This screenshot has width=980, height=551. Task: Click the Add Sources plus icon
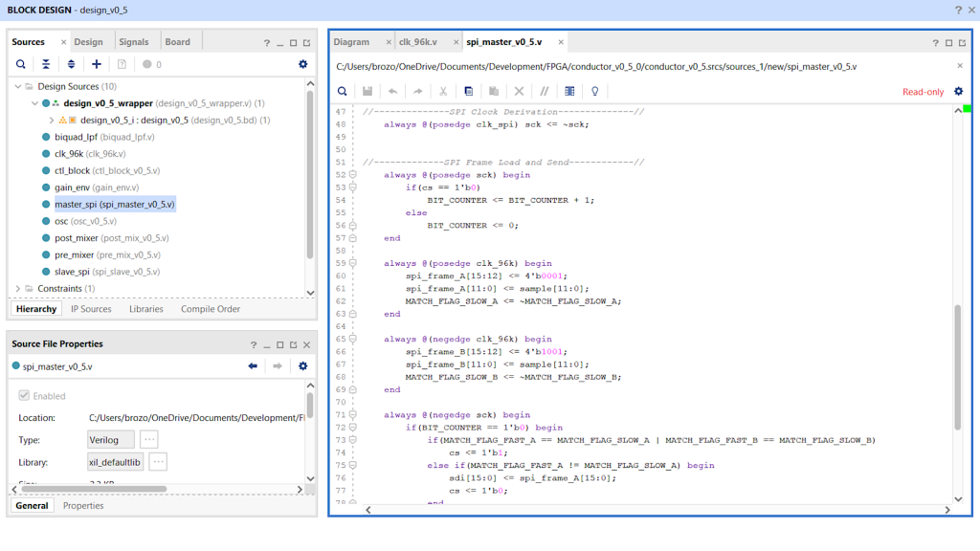[x=96, y=64]
